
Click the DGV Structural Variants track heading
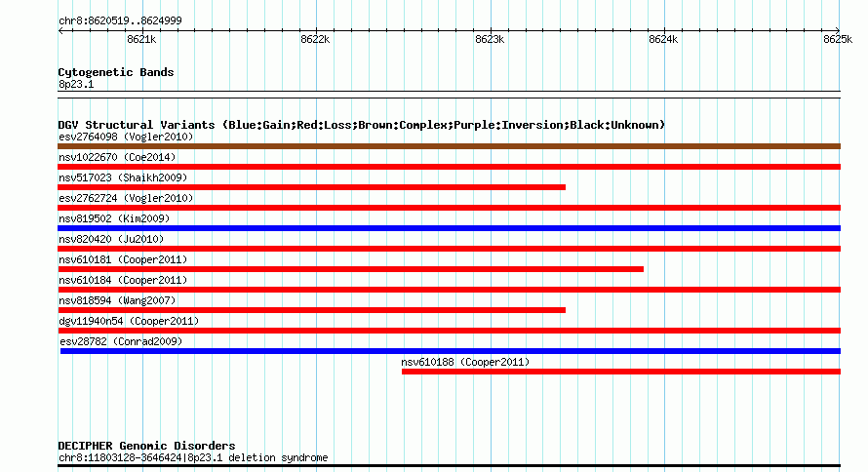[x=361, y=125]
